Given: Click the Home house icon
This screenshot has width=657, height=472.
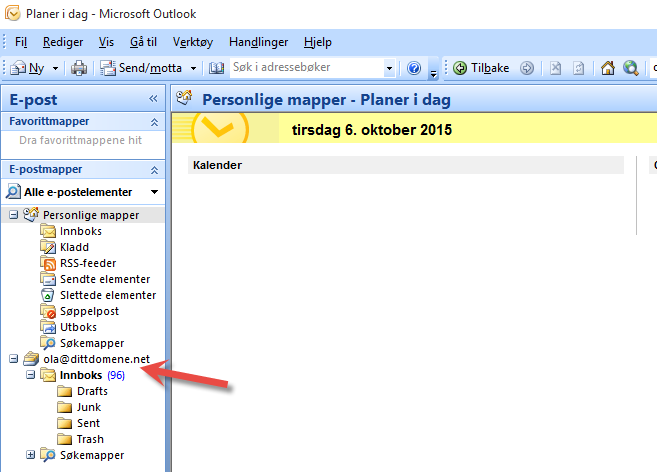Looking at the screenshot, I should point(608,68).
